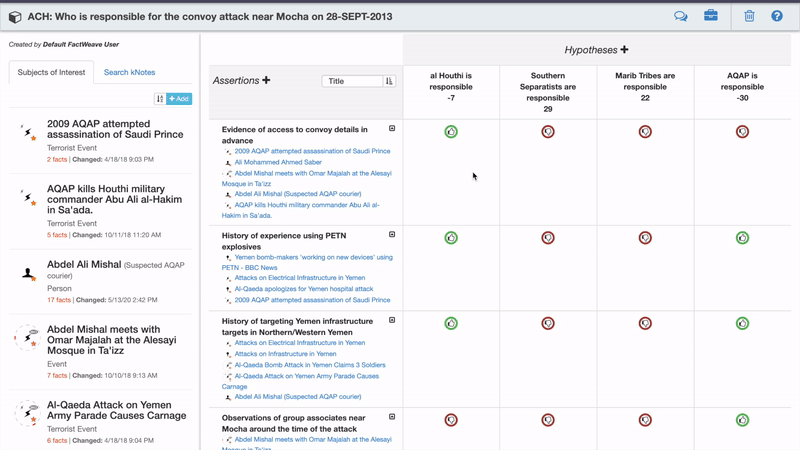Click 17 facts under Abdel Ali Mishal
Screen dimensions: 800x450
[x=59, y=300]
